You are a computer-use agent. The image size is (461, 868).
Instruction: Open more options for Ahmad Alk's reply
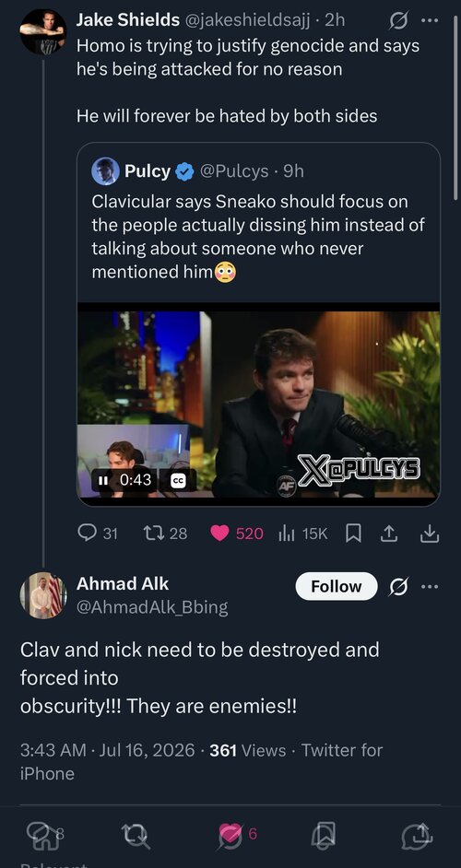[x=430, y=586]
